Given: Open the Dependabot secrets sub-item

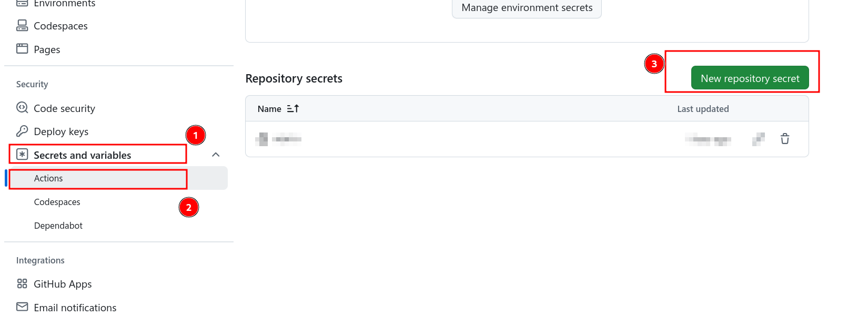Looking at the screenshot, I should 58,226.
